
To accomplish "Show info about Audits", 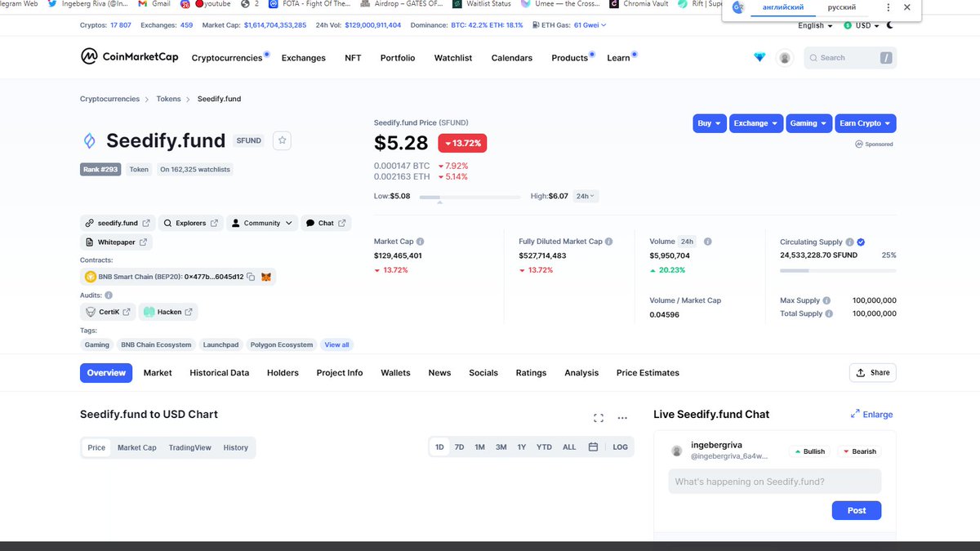I will [109, 295].
